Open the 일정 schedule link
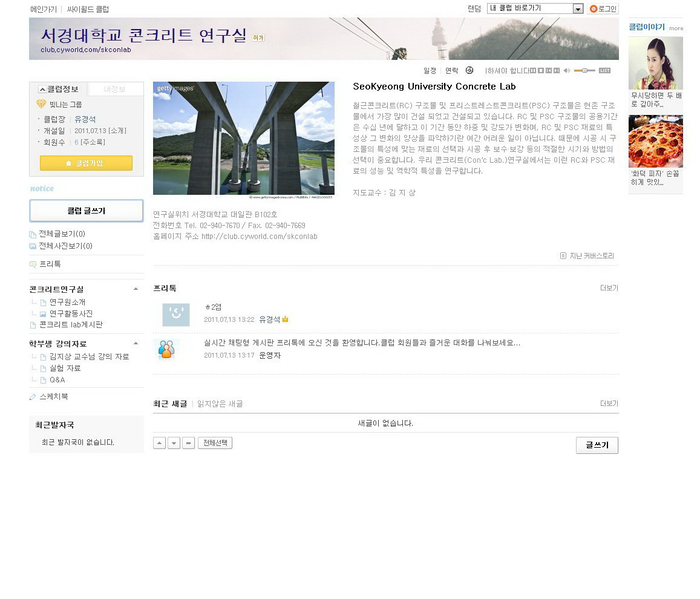 pos(430,71)
